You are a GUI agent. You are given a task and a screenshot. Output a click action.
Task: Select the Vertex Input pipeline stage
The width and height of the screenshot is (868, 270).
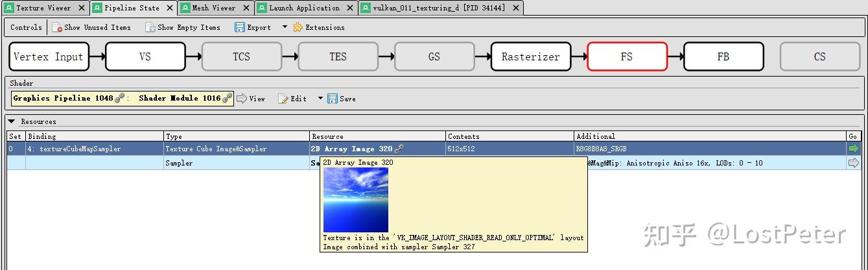tap(49, 56)
